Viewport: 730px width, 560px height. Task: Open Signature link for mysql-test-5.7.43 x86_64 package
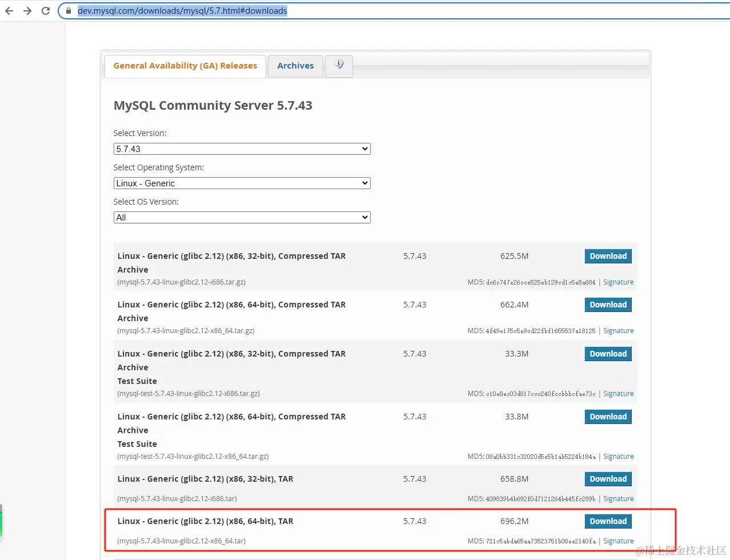point(618,457)
